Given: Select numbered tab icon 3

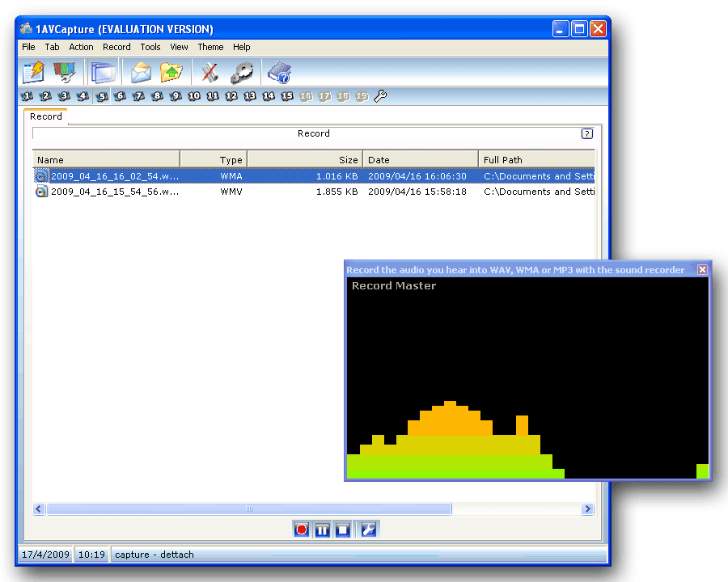Looking at the screenshot, I should coord(64,96).
